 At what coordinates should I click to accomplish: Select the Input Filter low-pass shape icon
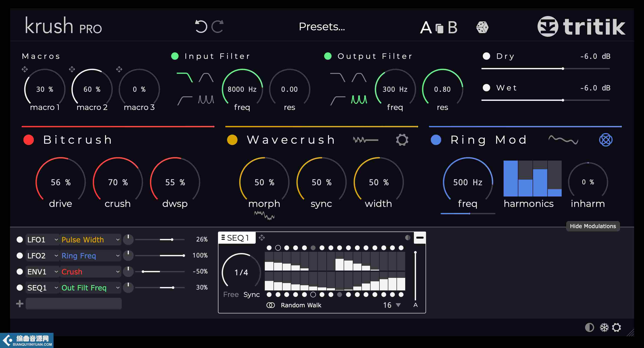185,77
